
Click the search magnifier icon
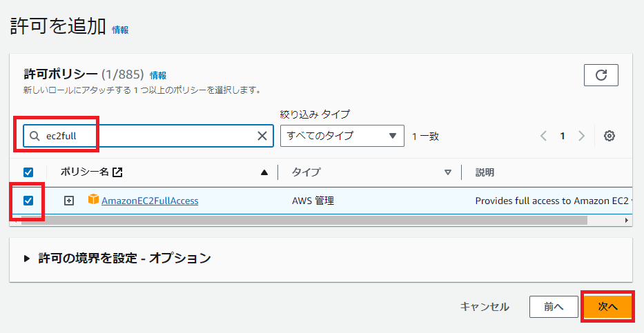click(35, 136)
